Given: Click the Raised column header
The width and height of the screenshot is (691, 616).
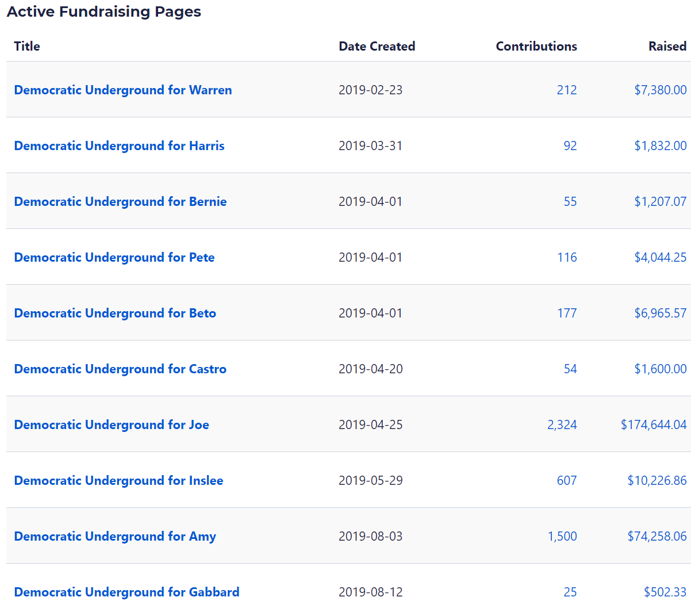Looking at the screenshot, I should (x=667, y=46).
